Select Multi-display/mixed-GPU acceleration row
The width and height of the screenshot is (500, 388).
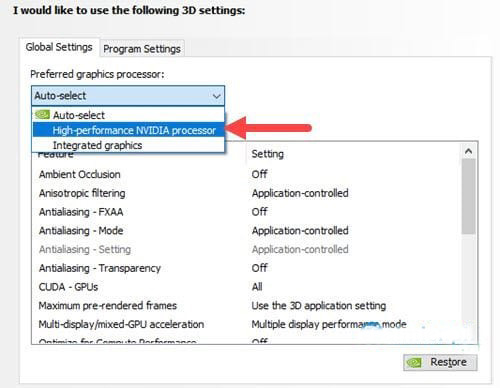click(246, 324)
